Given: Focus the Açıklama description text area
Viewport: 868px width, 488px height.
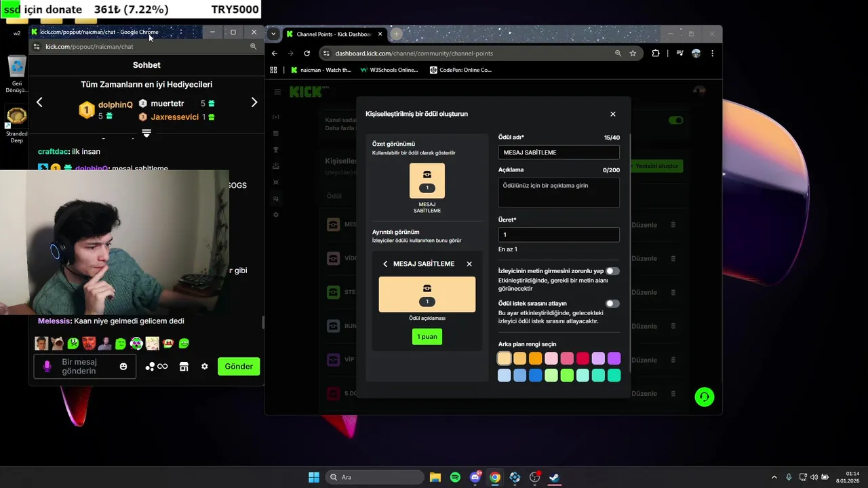Looking at the screenshot, I should pos(559,192).
